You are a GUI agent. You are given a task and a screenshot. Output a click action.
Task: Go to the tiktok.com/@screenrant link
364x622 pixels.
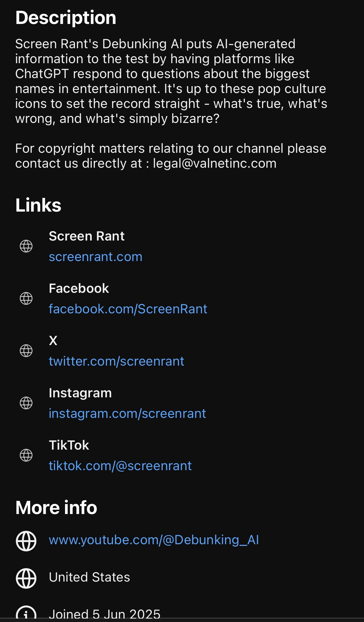pos(120,466)
